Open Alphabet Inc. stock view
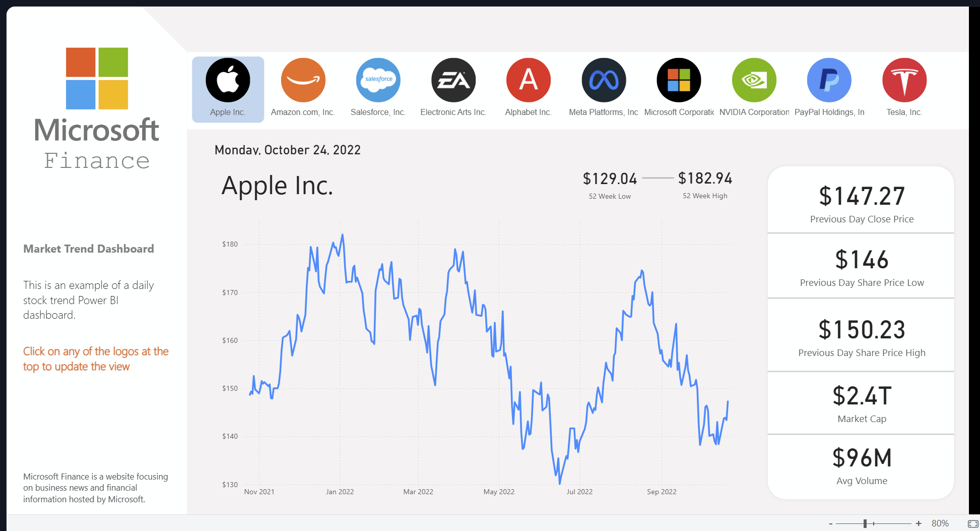The image size is (980, 531). click(529, 80)
